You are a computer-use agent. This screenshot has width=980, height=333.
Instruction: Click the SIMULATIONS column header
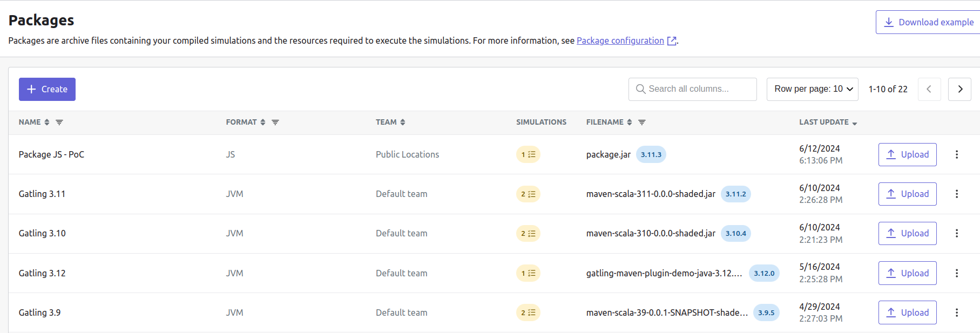click(541, 123)
